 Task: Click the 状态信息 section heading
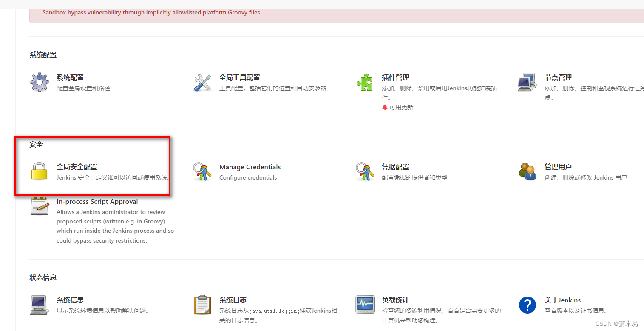(43, 277)
